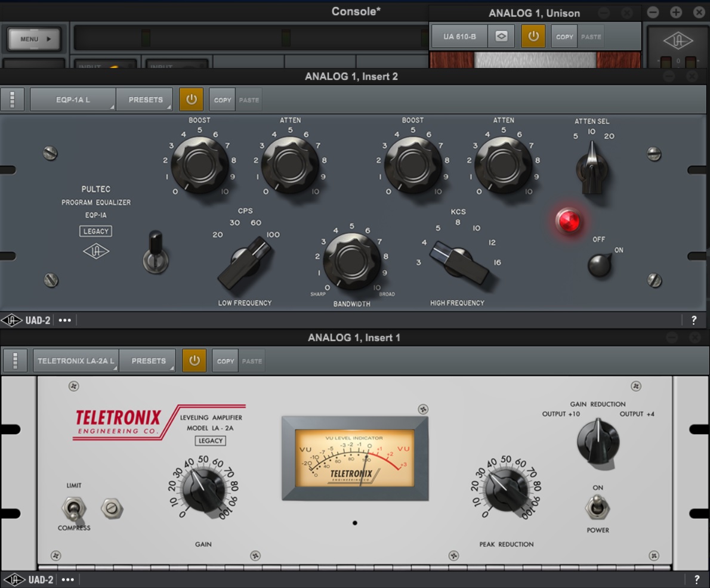This screenshot has height=588, width=710.
Task: Click the BANDWIDTH knob on Pultec
Action: 352,261
